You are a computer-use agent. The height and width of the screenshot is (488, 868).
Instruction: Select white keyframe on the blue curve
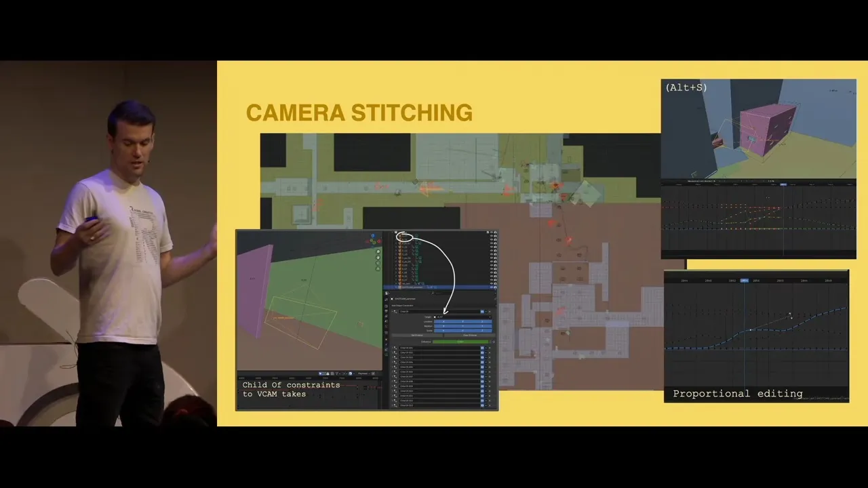pyautogui.click(x=751, y=329)
